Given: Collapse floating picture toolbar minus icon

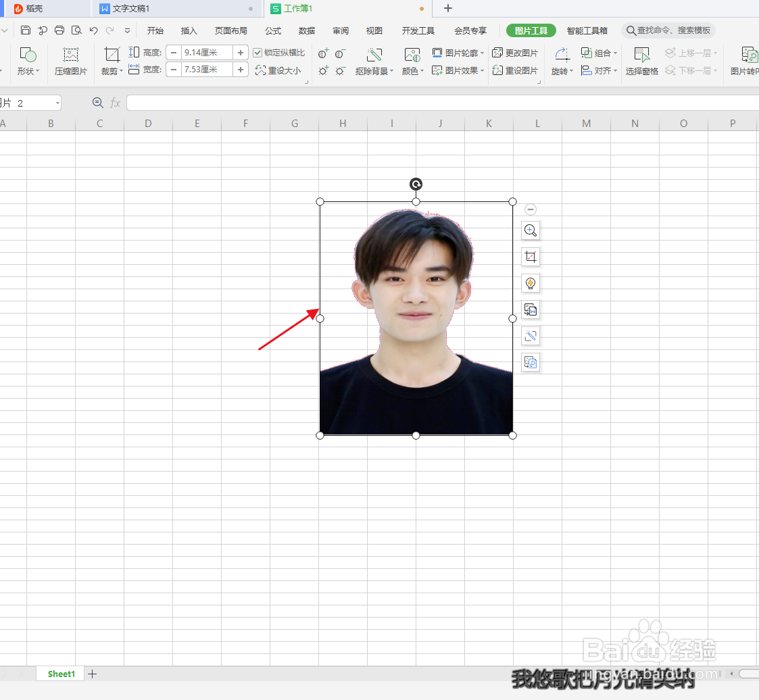Looking at the screenshot, I should (531, 209).
